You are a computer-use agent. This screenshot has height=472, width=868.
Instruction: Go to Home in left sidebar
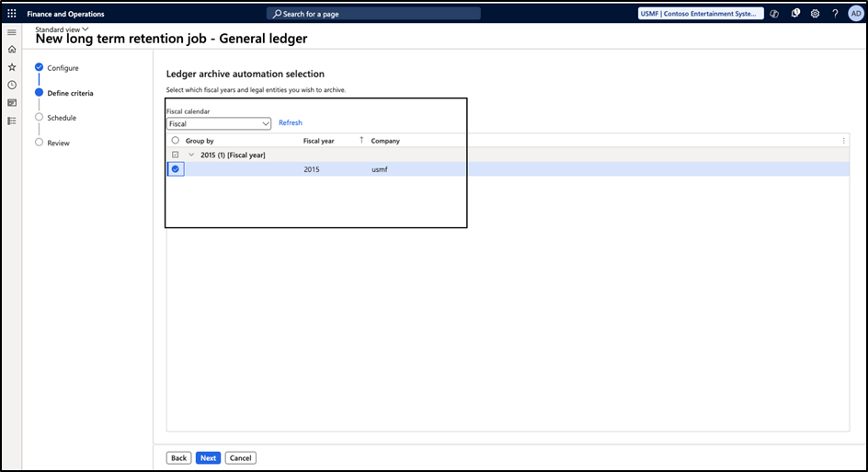pyautogui.click(x=12, y=50)
